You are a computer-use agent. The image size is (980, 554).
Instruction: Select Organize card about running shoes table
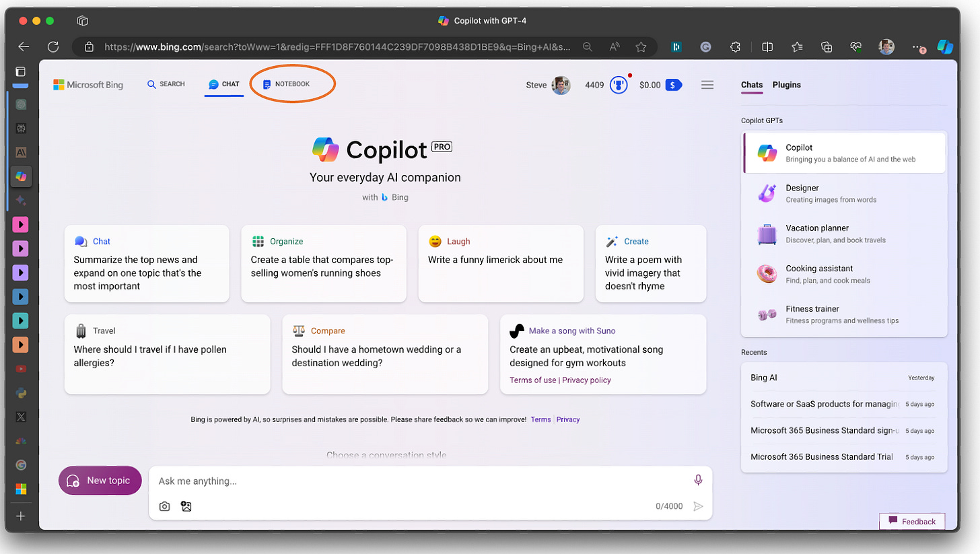(x=324, y=264)
